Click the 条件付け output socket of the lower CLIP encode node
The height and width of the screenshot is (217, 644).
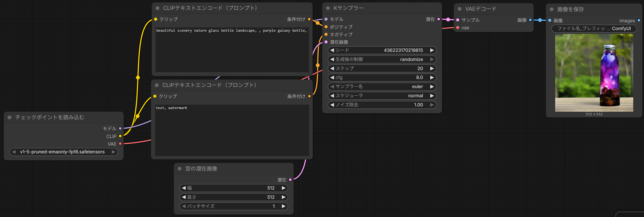309,96
